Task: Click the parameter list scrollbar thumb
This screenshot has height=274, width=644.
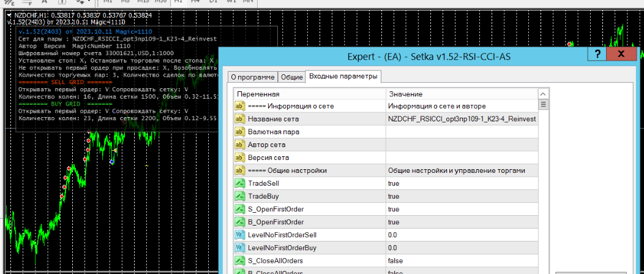Action: pos(544,104)
